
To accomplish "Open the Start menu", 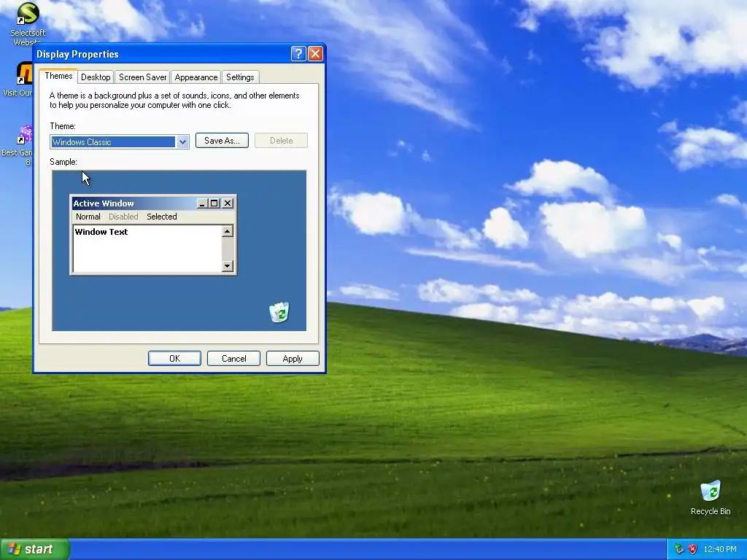I will (x=35, y=549).
